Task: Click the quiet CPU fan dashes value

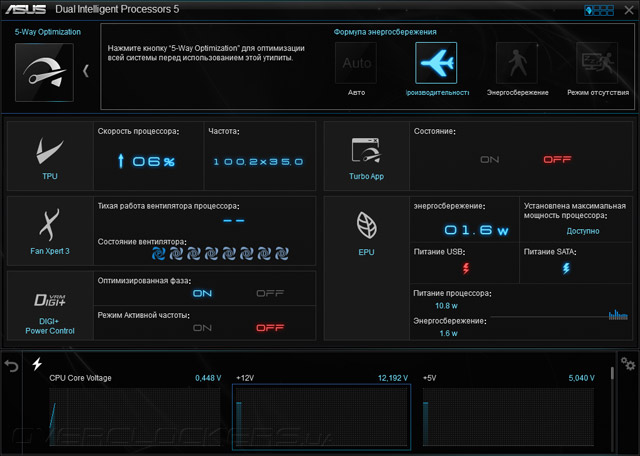Action: click(234, 221)
